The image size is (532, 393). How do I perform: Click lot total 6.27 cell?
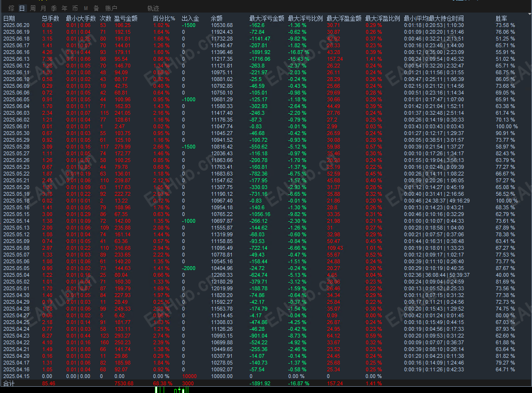47,336
